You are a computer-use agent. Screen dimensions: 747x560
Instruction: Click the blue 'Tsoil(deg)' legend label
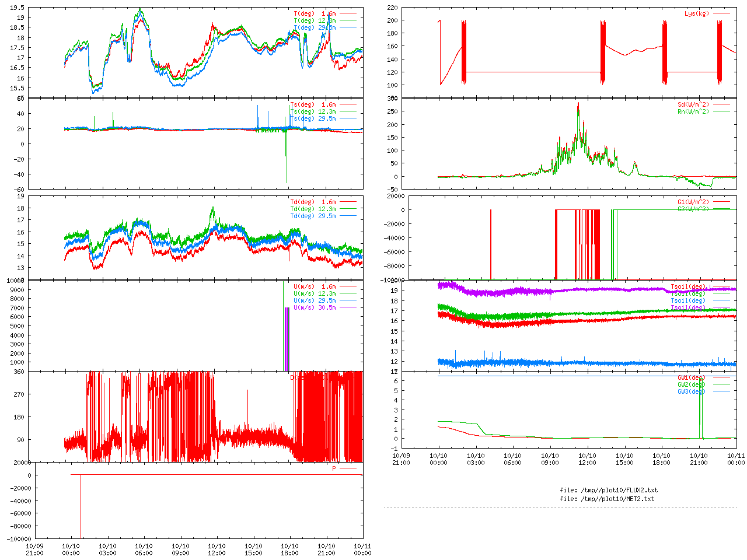click(688, 301)
